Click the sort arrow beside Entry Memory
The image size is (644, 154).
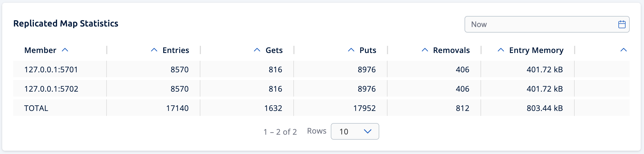[x=501, y=50]
